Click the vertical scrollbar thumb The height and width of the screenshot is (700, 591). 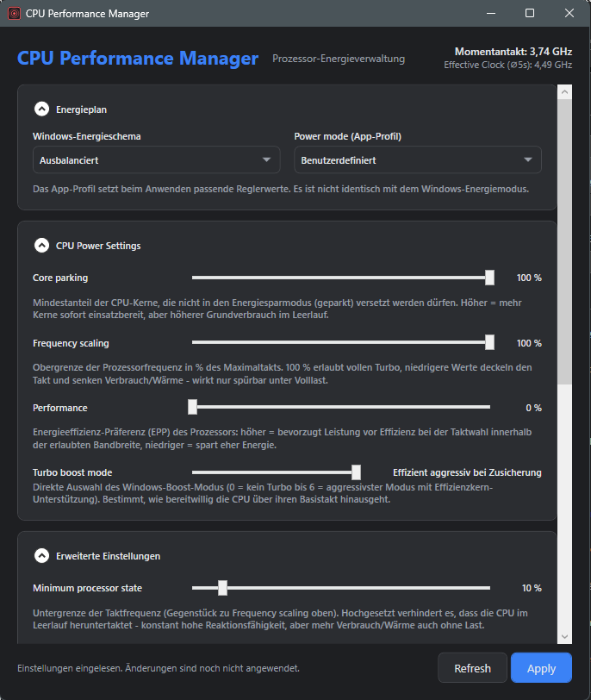(564, 241)
